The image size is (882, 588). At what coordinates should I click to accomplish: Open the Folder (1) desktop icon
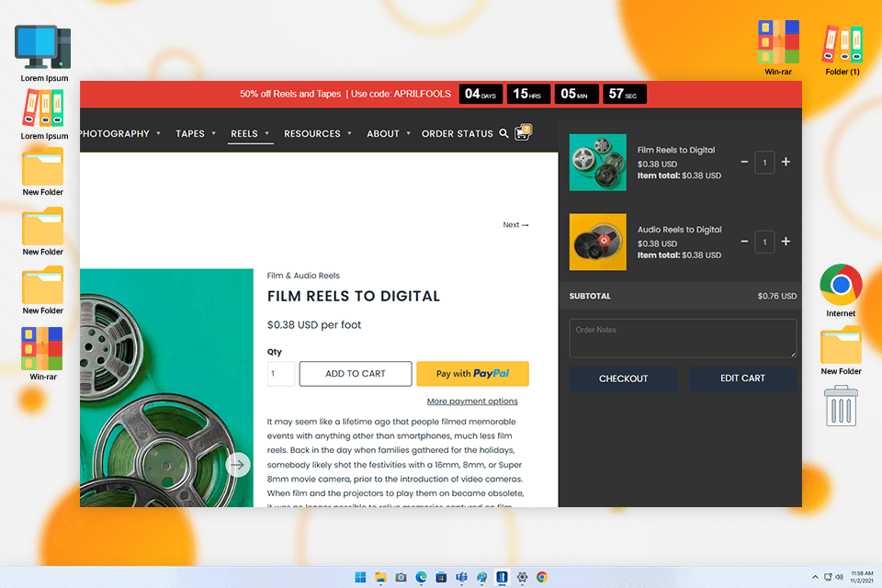(842, 50)
